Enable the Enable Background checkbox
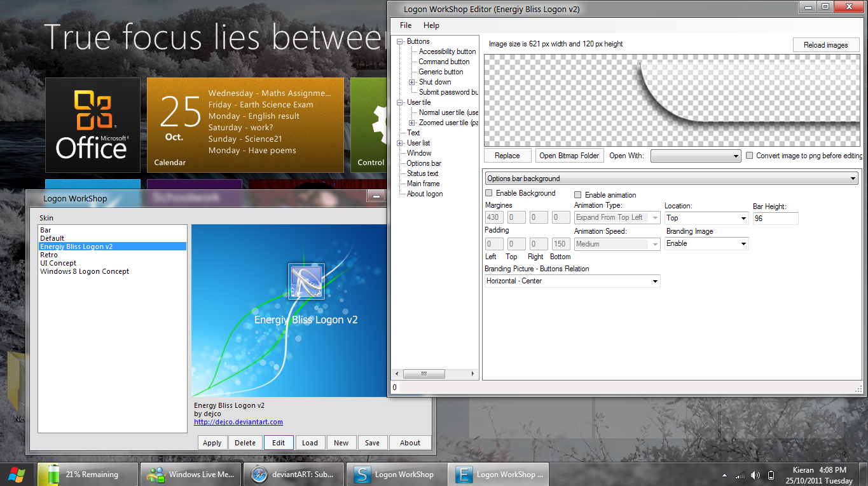 click(489, 193)
